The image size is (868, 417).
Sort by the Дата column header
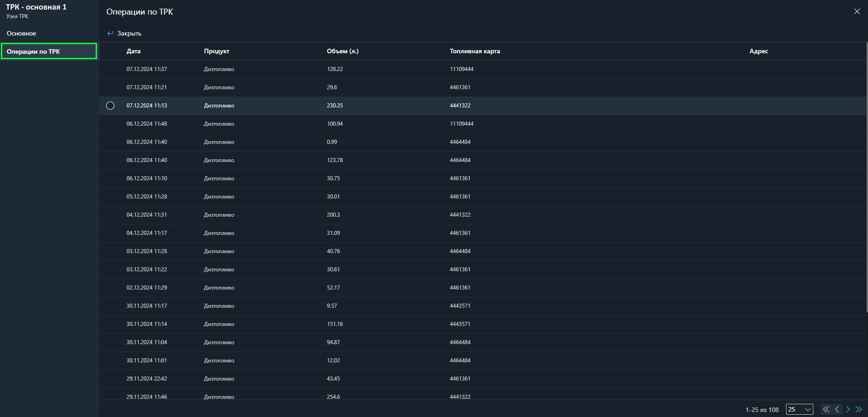pos(133,51)
